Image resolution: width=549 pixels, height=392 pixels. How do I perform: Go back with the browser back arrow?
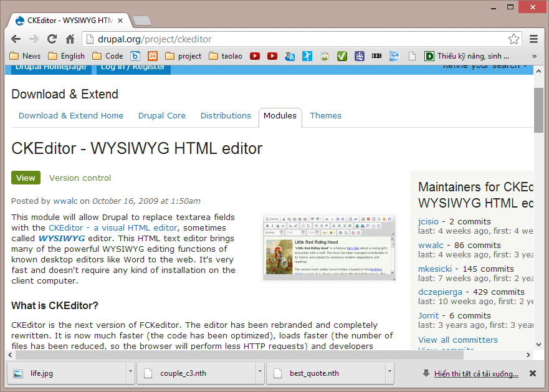pyautogui.click(x=16, y=39)
